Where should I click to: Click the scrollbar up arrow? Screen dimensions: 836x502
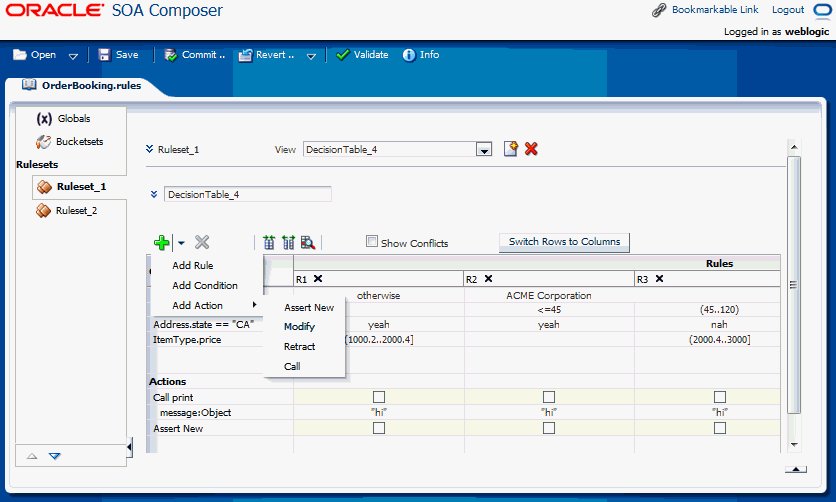(794, 147)
